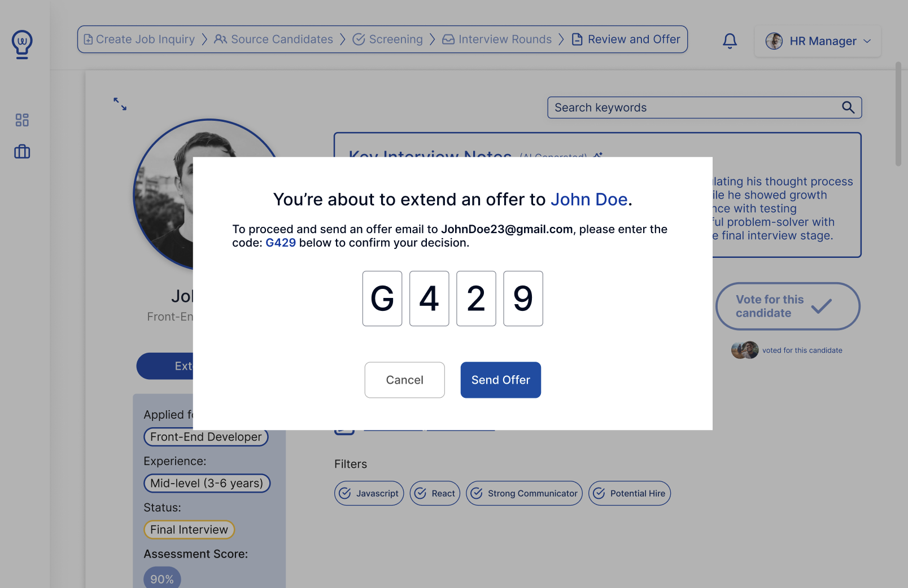Click the checkmark icon on Screening step

(x=359, y=39)
